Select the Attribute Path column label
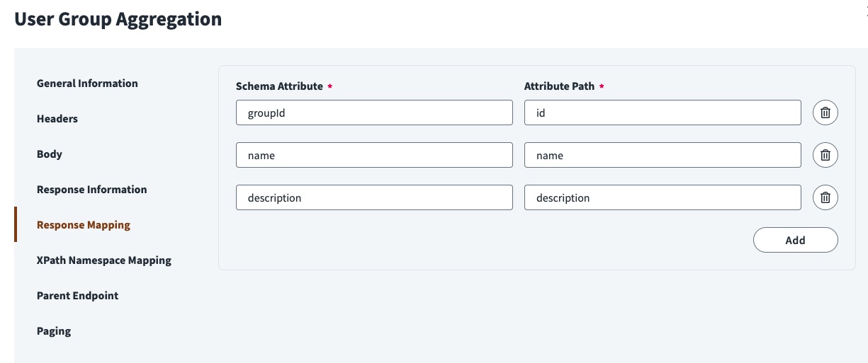The image size is (868, 363). tap(559, 86)
